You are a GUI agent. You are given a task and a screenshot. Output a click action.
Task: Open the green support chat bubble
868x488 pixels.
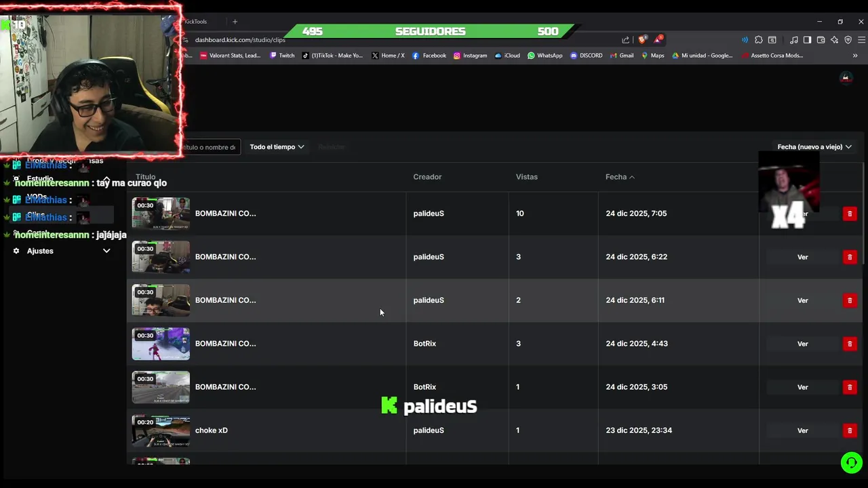pyautogui.click(x=850, y=462)
